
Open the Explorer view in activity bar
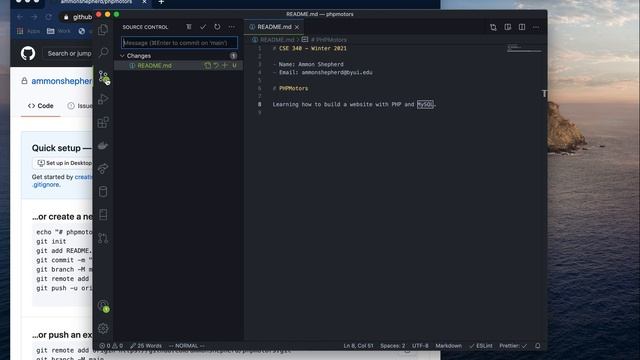click(x=103, y=29)
